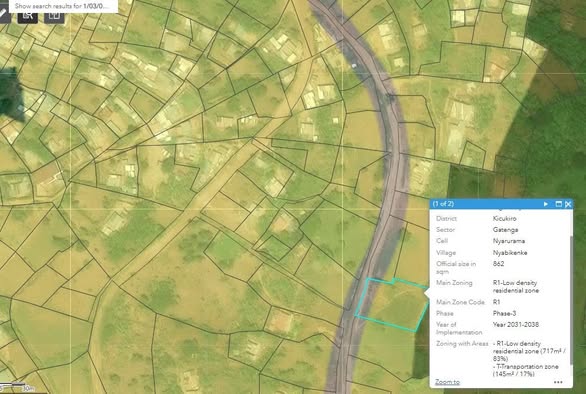The width and height of the screenshot is (586, 394).
Task: Click the '(1 of 2)' popup title
Action: 443,204
